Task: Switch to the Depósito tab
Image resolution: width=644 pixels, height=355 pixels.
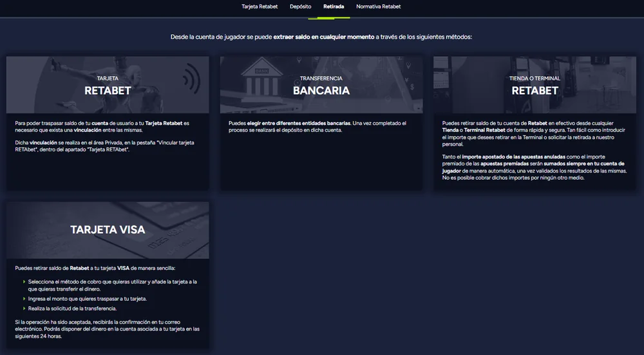Action: pyautogui.click(x=300, y=6)
